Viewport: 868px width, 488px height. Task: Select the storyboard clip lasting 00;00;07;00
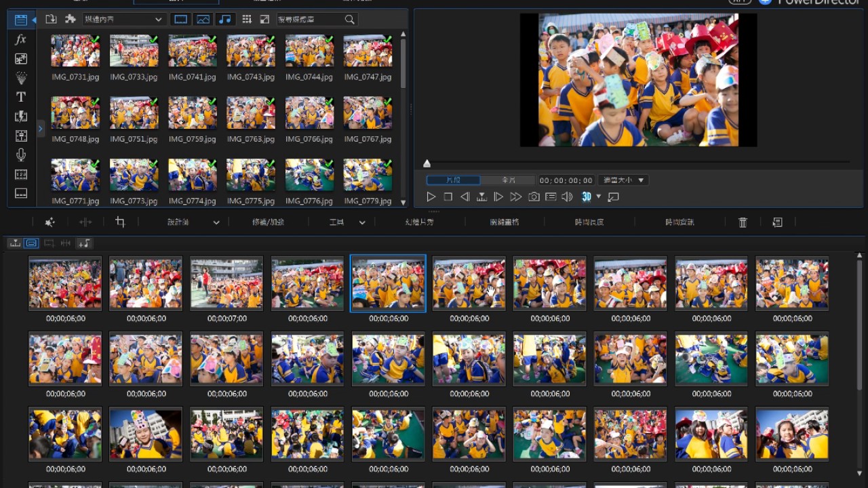coord(226,283)
